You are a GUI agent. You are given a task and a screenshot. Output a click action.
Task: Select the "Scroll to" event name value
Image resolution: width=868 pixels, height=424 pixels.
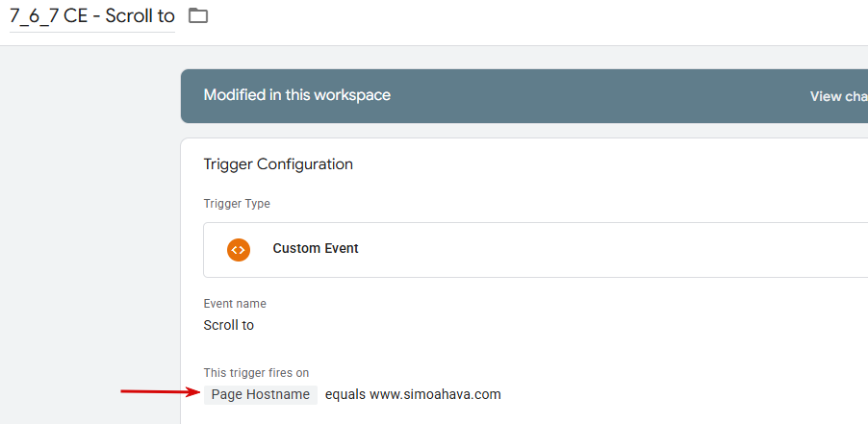click(x=229, y=325)
